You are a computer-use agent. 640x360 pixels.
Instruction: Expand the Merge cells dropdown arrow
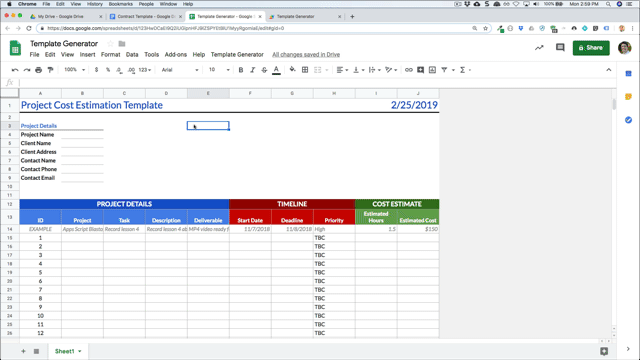[x=327, y=70]
